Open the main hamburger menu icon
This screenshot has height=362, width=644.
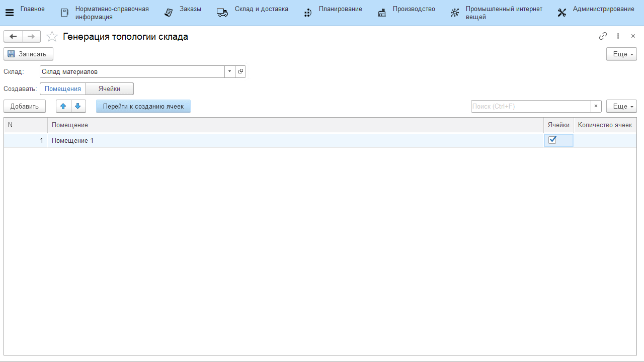9,13
